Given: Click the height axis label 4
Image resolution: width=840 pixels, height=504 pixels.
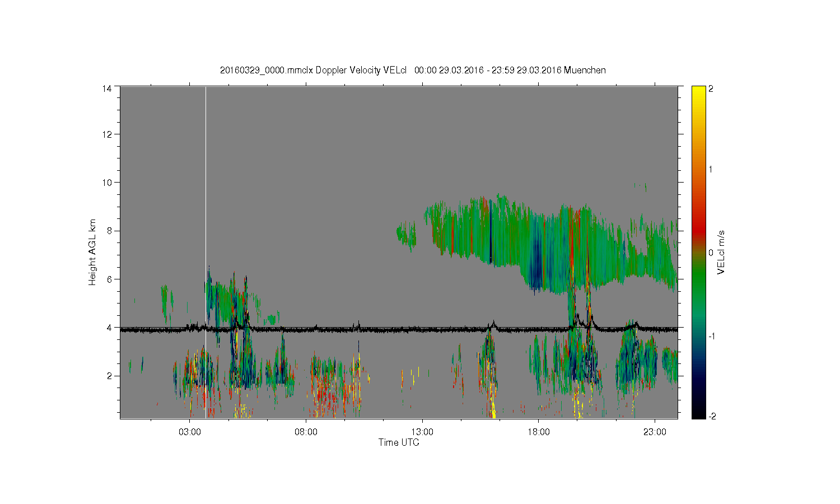Looking at the screenshot, I should click(x=109, y=327).
